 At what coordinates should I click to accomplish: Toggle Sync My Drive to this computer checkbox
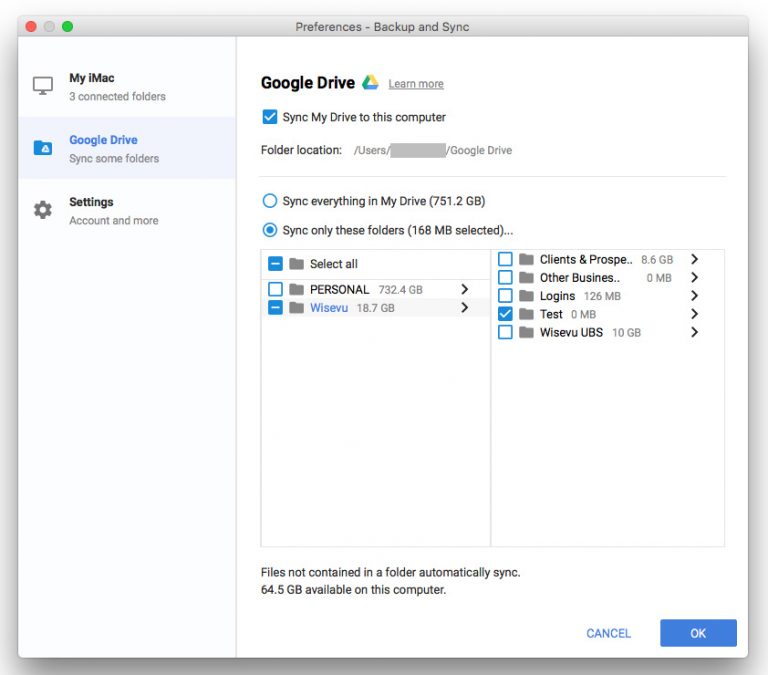click(270, 117)
